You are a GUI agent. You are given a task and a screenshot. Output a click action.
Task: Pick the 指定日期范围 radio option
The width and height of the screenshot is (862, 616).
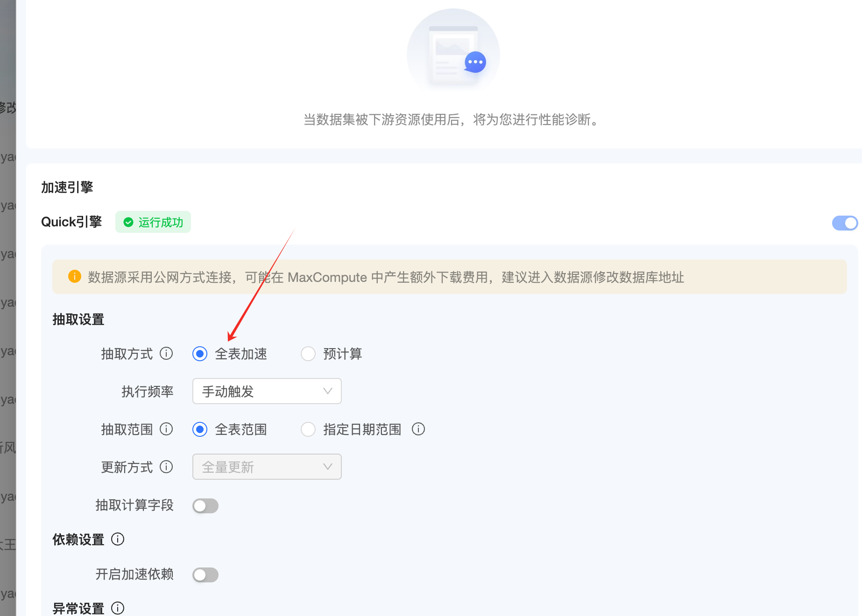(308, 429)
